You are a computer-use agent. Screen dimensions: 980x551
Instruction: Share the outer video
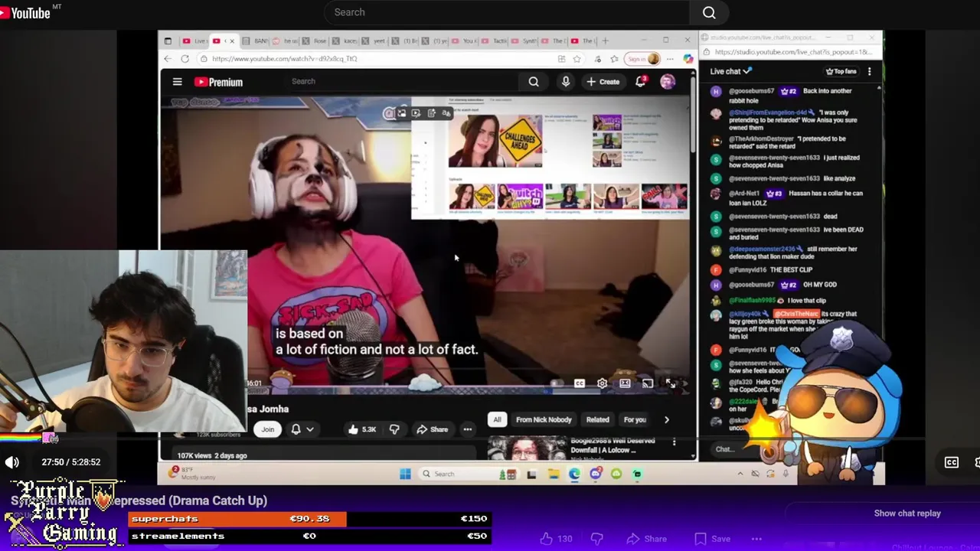pyautogui.click(x=648, y=539)
